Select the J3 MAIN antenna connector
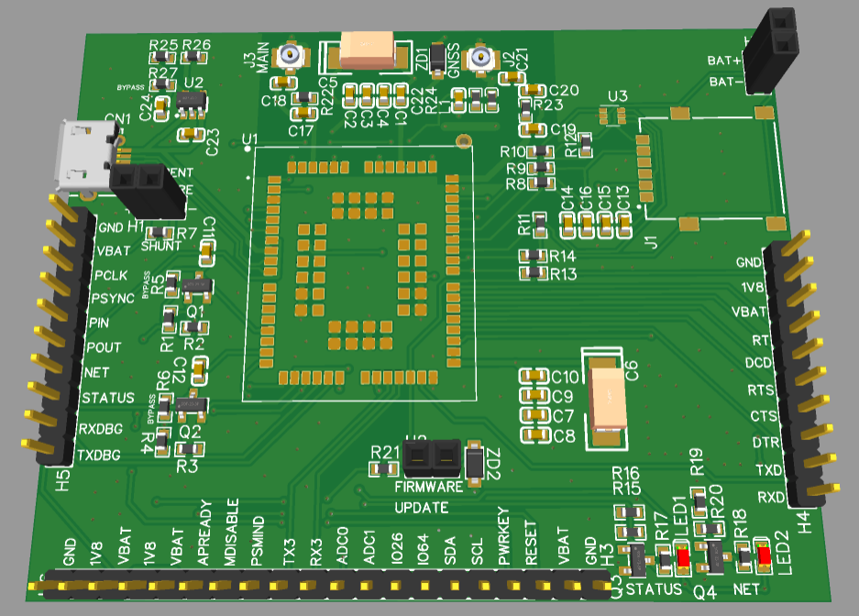859x616 pixels. pyautogui.click(x=291, y=55)
